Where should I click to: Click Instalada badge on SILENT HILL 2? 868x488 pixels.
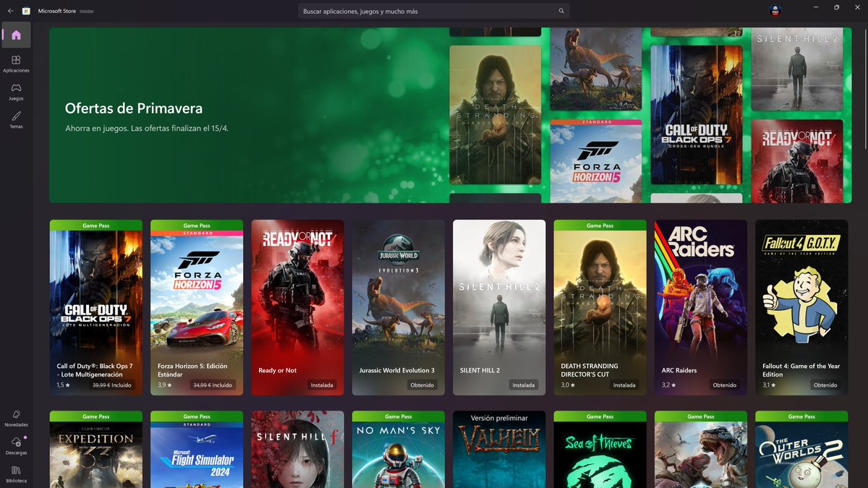pos(524,385)
